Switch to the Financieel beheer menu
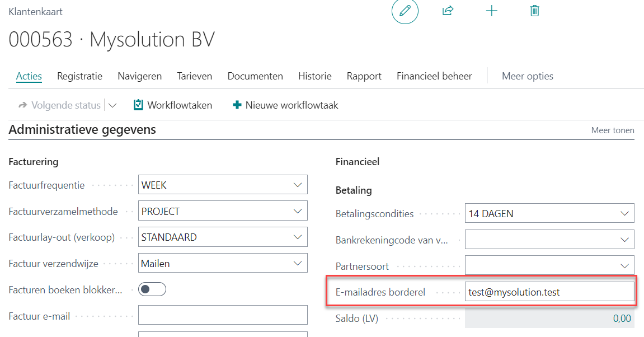 point(434,76)
